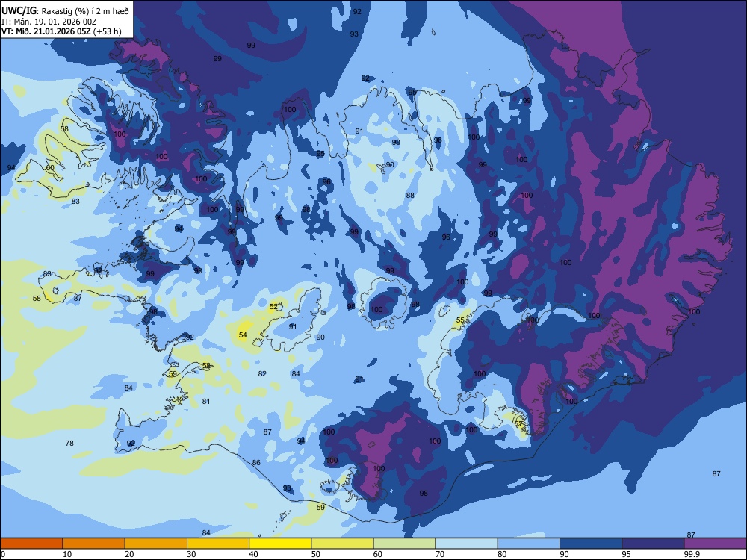Click the 50–60 legend color block
This screenshot has height=560, width=747.
[x=342, y=544]
